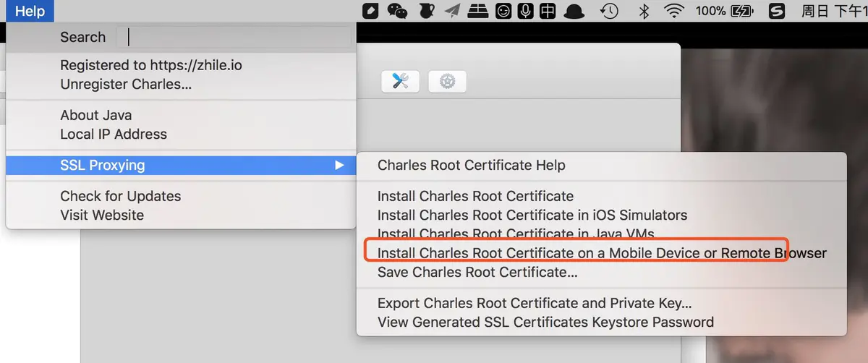The width and height of the screenshot is (868, 363).
Task: Select Registered to https://zhile.io entry
Action: point(151,65)
